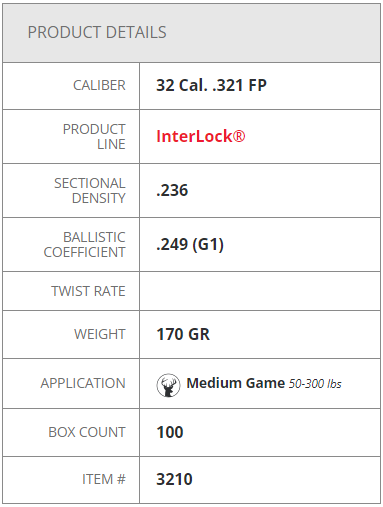
Task: Click the CALIBER row label
Action: (99, 85)
